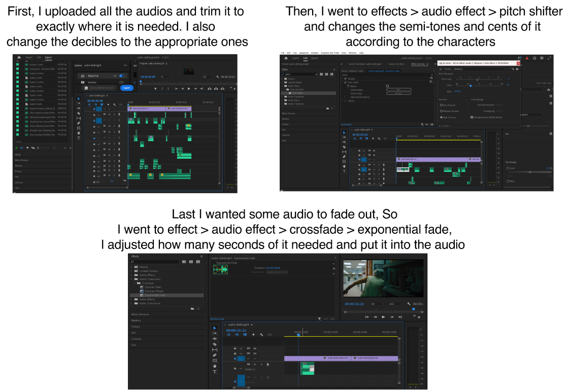Click the red warning icon in pitch shifter screenshot
The width and height of the screenshot is (571, 392).
point(527,58)
